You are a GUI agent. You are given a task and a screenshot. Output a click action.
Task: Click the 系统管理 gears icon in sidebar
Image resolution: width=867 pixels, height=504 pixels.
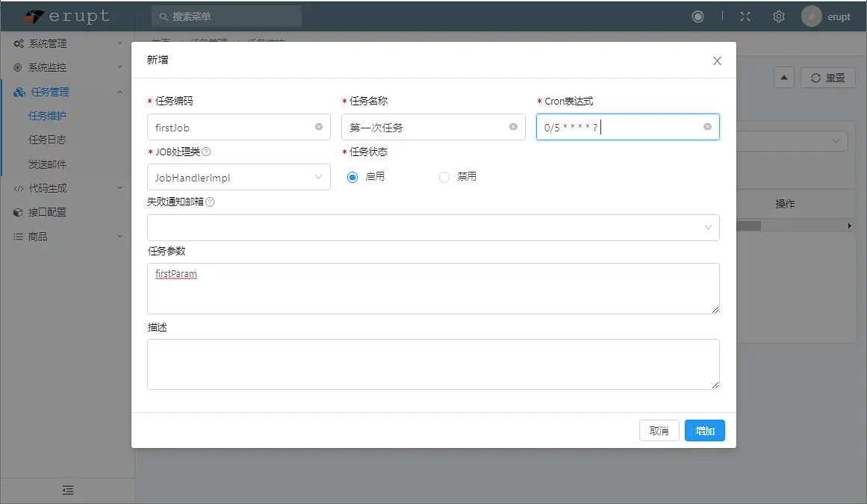(x=19, y=43)
